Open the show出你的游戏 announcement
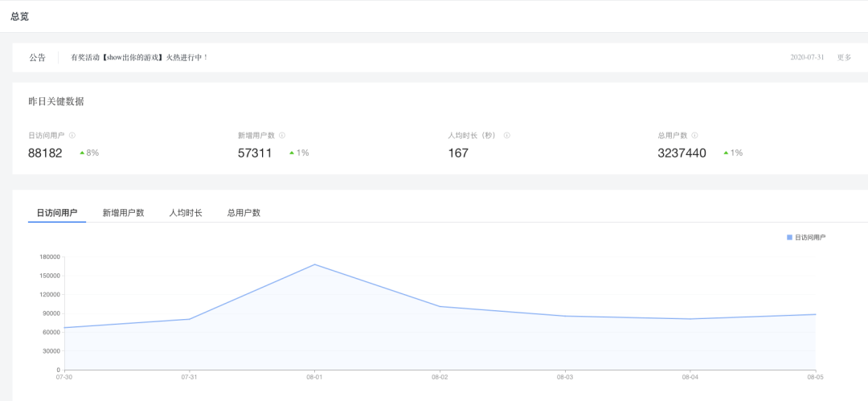The image size is (868, 401). tap(140, 58)
